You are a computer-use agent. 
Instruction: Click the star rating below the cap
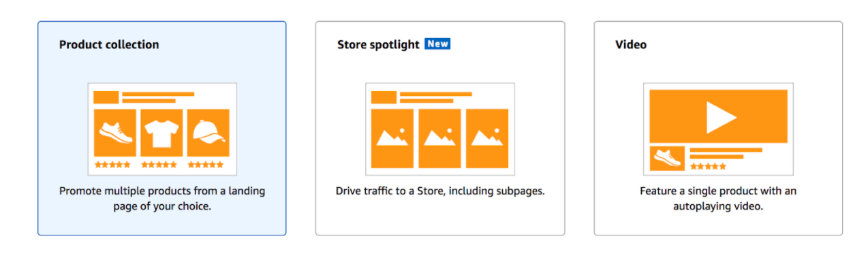point(206,165)
